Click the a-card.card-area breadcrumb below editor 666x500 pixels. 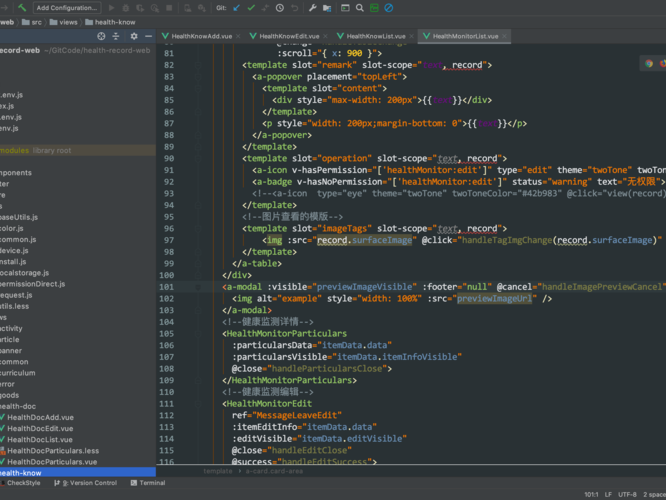(x=274, y=471)
